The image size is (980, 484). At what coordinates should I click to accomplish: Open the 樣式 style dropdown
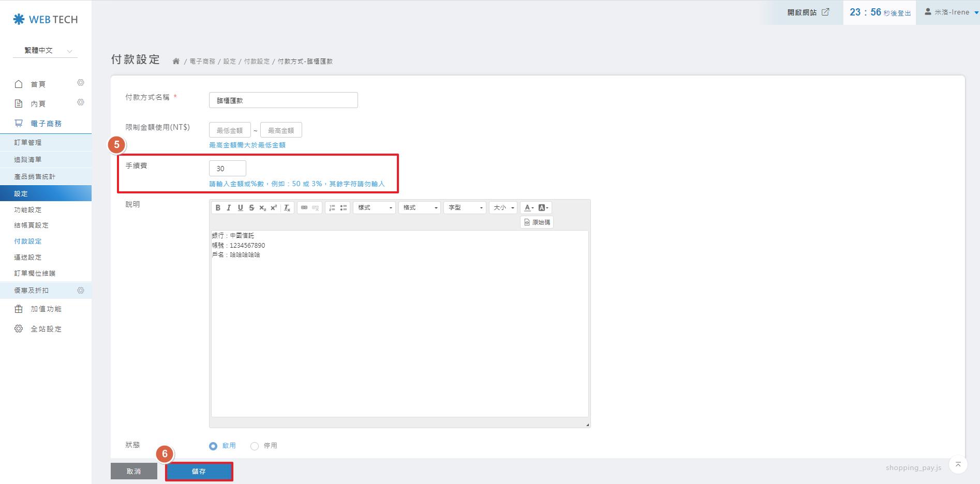click(375, 208)
